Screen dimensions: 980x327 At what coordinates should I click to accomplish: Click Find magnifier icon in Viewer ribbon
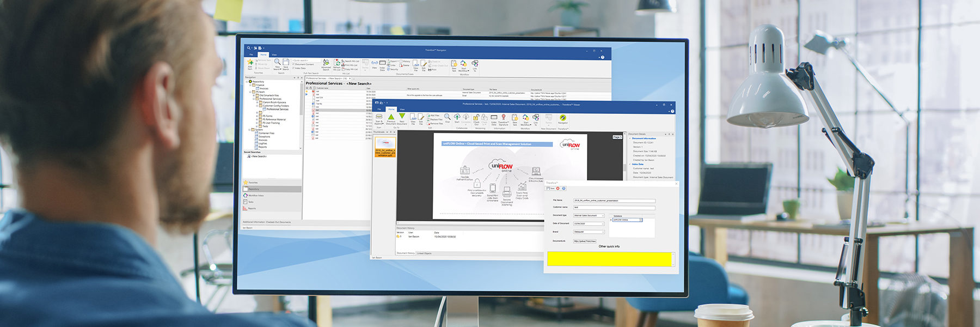point(448,117)
